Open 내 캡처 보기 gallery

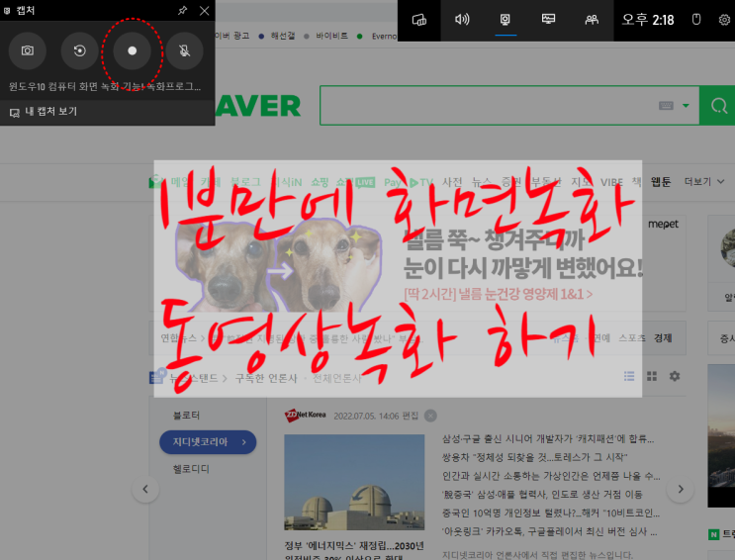point(44,112)
